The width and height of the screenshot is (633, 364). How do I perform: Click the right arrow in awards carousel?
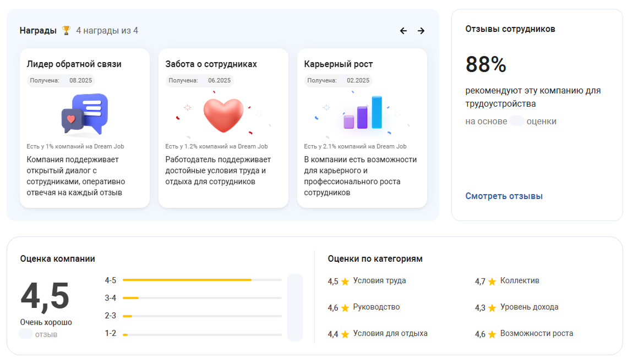[x=421, y=31]
